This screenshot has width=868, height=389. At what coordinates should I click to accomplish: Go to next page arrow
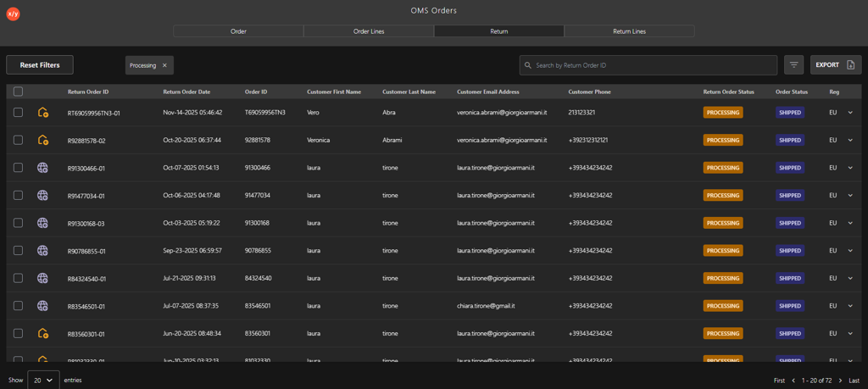click(x=840, y=381)
